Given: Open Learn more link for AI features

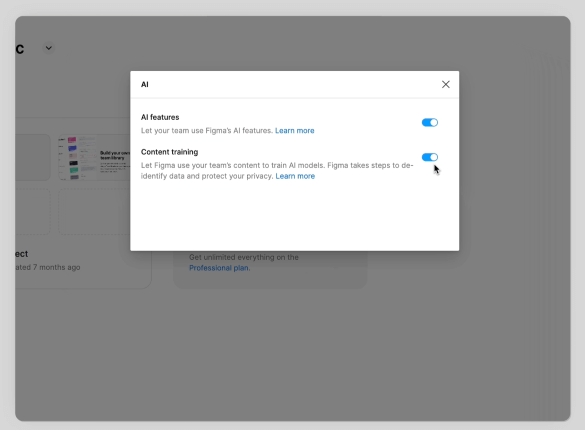Looking at the screenshot, I should [x=295, y=131].
